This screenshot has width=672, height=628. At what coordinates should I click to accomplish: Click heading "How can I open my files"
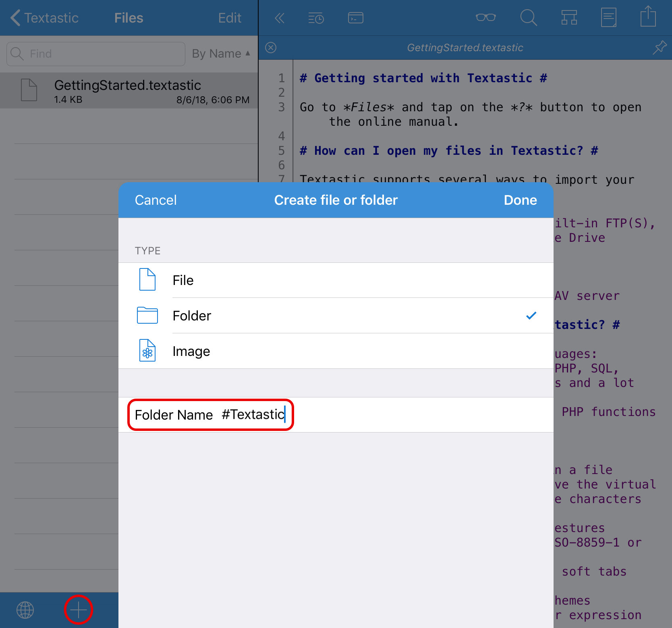coord(449,150)
